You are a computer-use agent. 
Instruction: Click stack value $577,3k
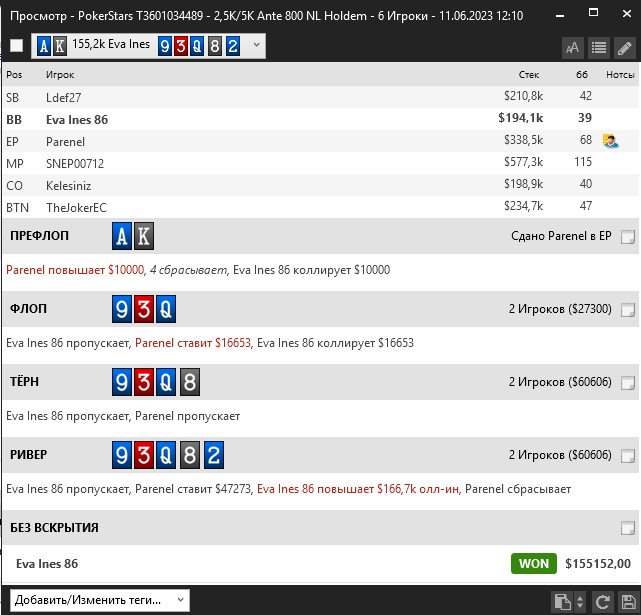click(523, 162)
